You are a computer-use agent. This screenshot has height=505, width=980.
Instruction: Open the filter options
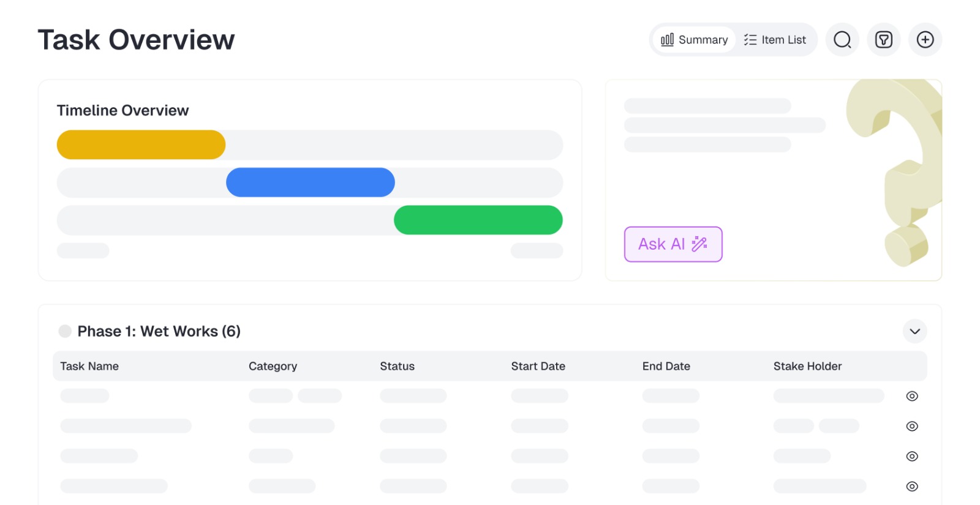(x=884, y=39)
